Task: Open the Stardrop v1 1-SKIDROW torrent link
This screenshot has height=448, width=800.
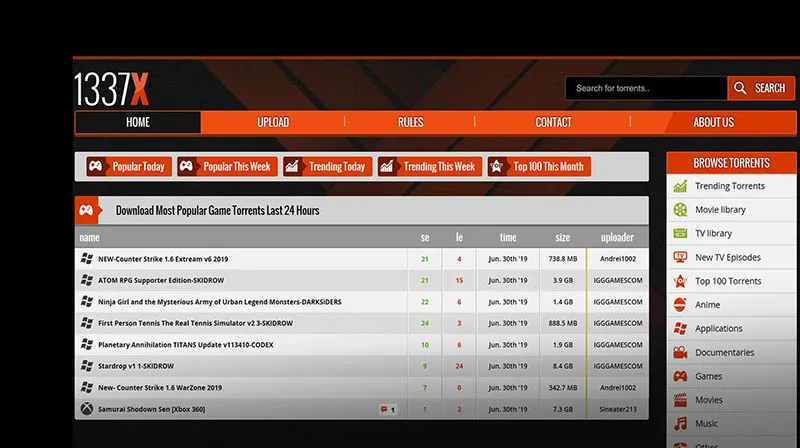Action: (x=136, y=366)
